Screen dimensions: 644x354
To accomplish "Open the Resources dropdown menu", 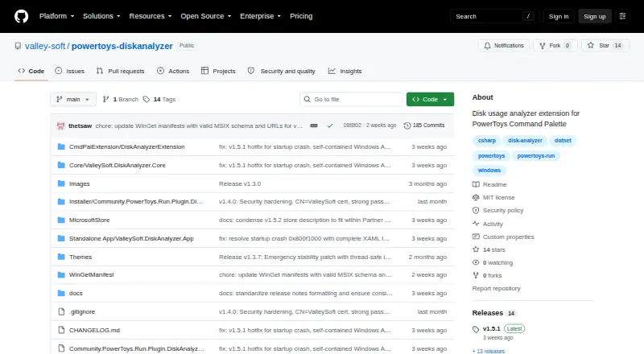I will (x=151, y=16).
